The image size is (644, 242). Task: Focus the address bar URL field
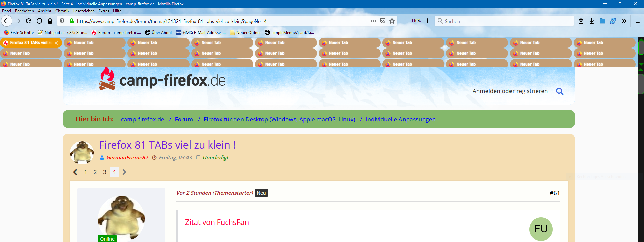221,21
